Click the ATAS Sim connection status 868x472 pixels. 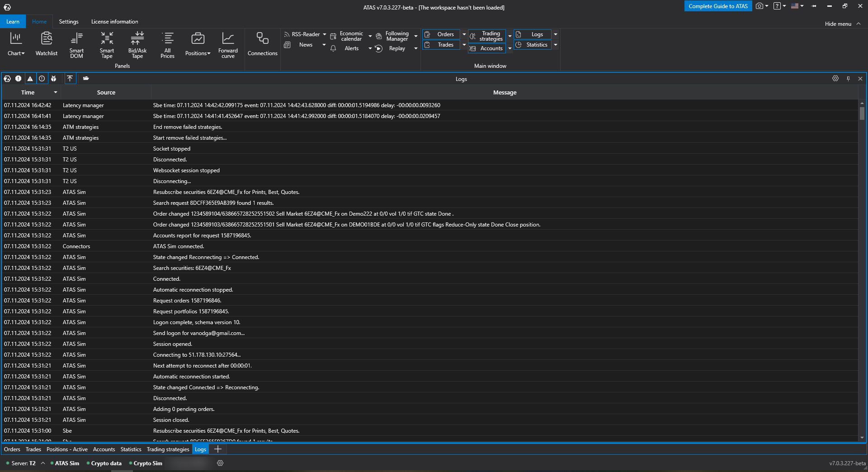click(65, 463)
